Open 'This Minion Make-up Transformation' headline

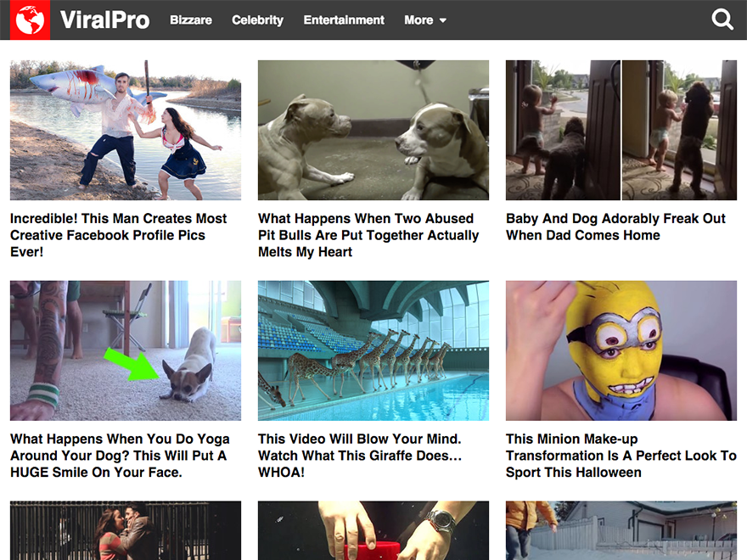pyautogui.click(x=621, y=456)
